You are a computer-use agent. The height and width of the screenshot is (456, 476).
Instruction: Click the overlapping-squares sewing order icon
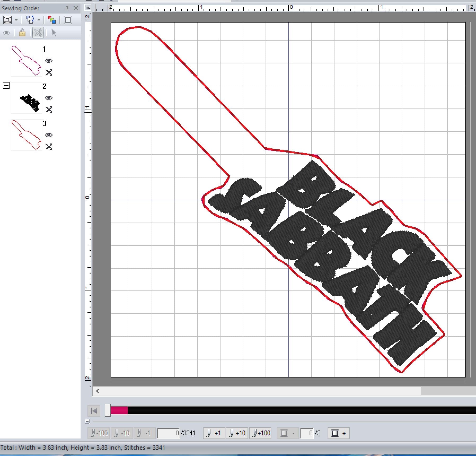point(30,20)
